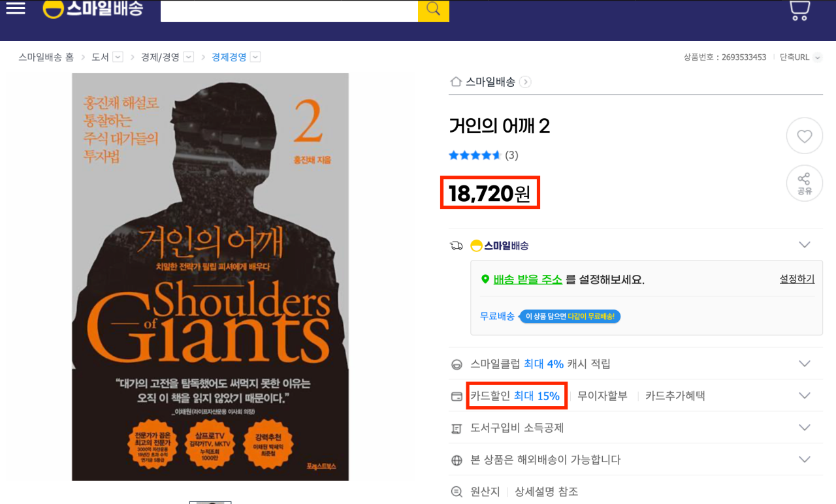Click the green location pin icon
This screenshot has height=504, width=836.
point(485,279)
